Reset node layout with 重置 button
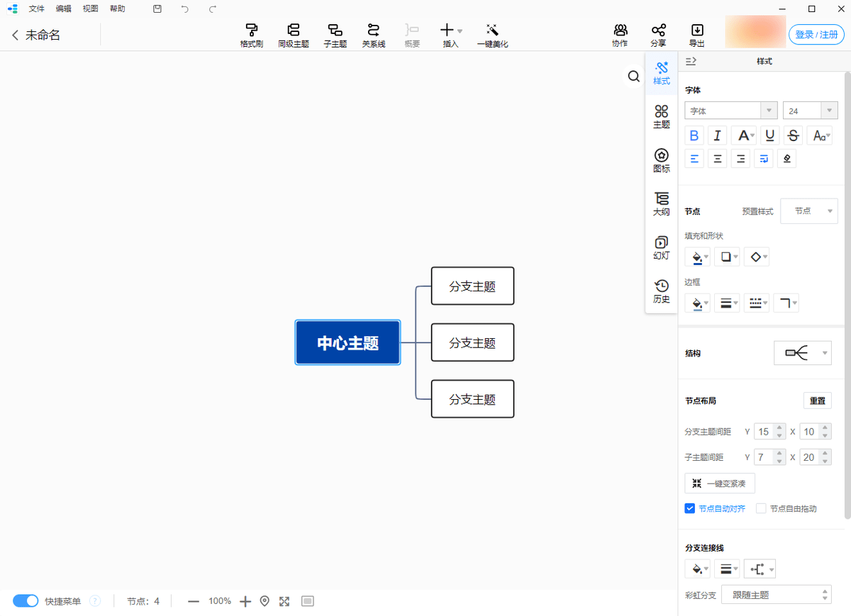The height and width of the screenshot is (616, 851). pos(817,401)
